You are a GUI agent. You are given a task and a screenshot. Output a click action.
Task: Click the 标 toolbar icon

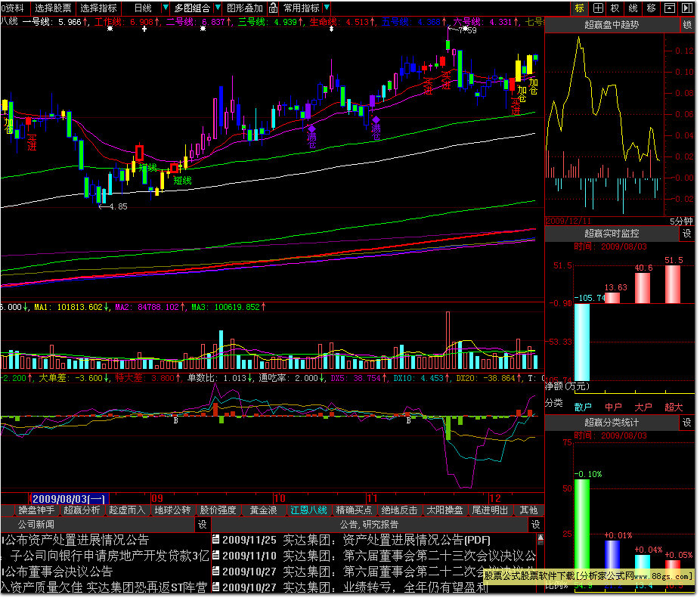click(580, 8)
